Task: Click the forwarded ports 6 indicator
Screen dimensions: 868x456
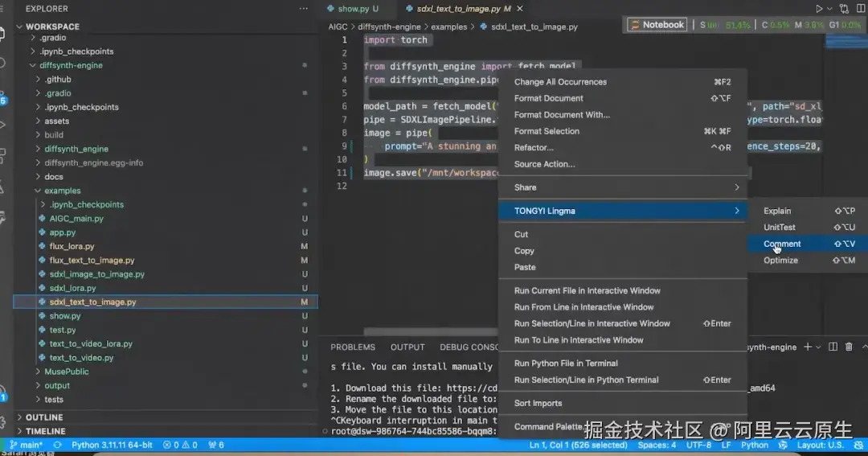Action: (216, 445)
